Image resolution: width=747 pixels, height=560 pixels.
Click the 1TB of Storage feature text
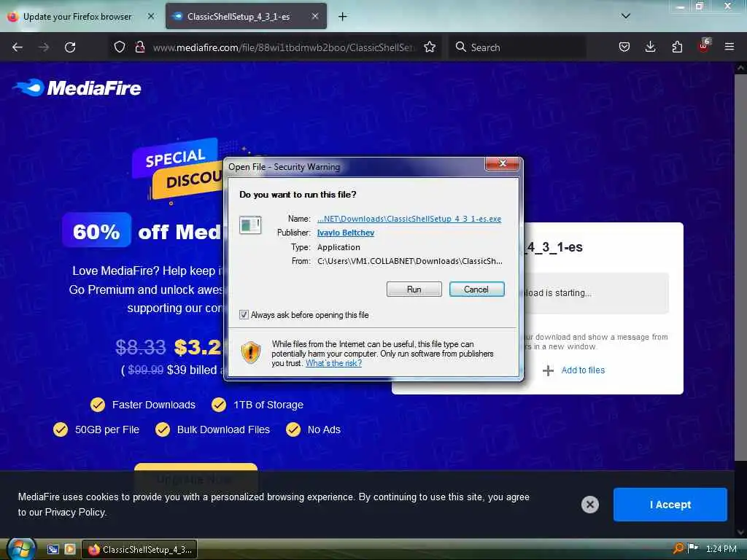(268, 405)
